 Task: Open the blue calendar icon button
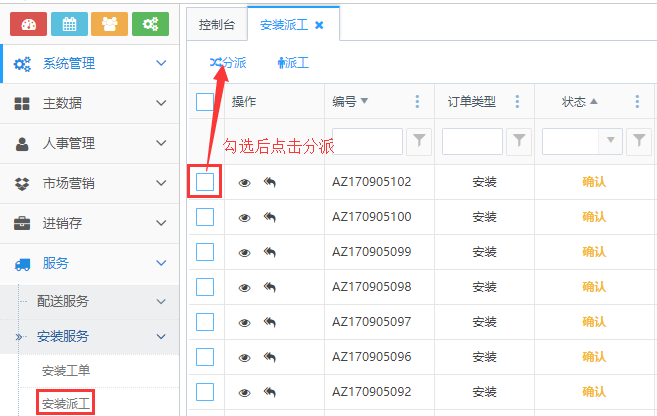coord(69,24)
